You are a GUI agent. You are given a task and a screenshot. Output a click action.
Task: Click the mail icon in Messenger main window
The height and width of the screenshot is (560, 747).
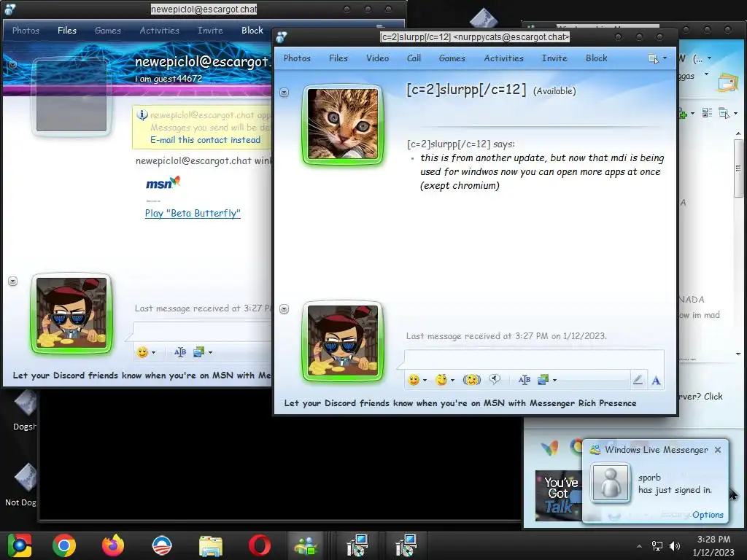point(727,83)
